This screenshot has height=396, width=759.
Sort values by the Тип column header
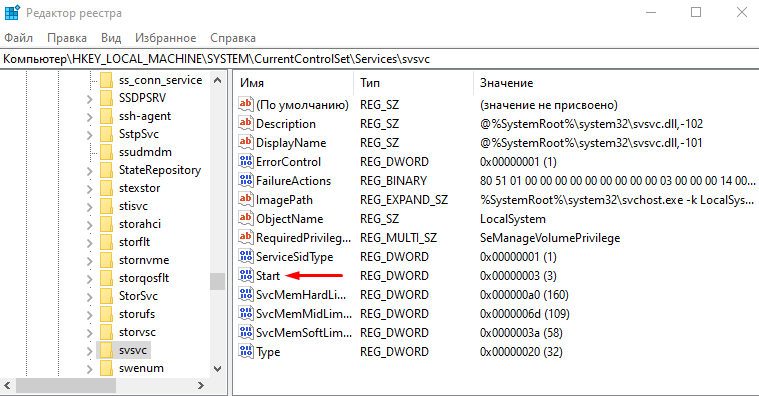click(x=413, y=83)
